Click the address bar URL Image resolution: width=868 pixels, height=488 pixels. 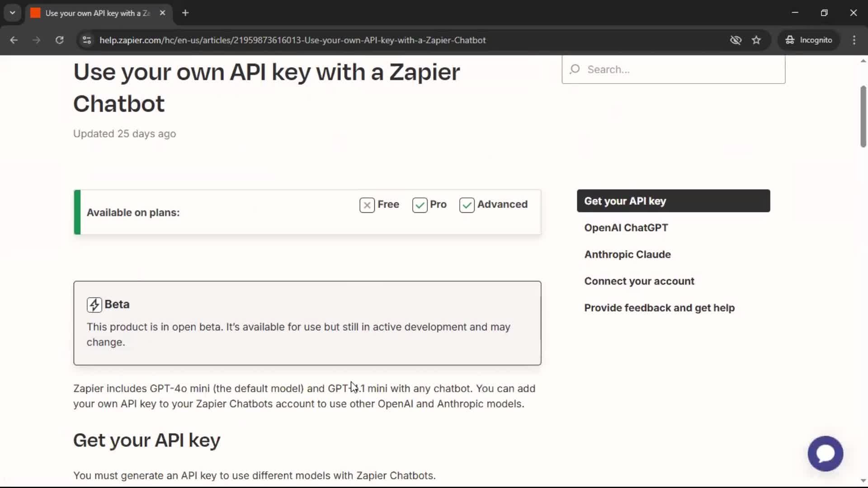click(x=292, y=40)
